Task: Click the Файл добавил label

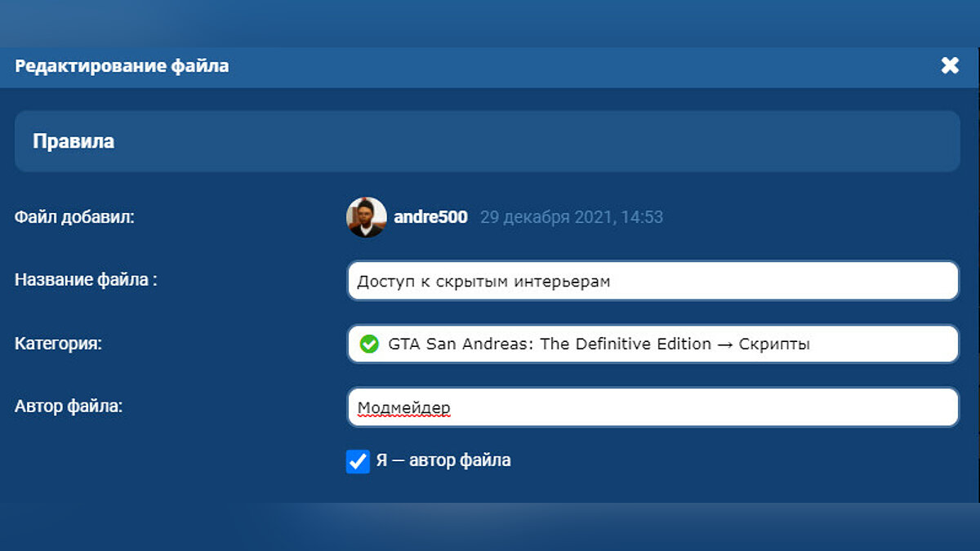Action: [74, 217]
